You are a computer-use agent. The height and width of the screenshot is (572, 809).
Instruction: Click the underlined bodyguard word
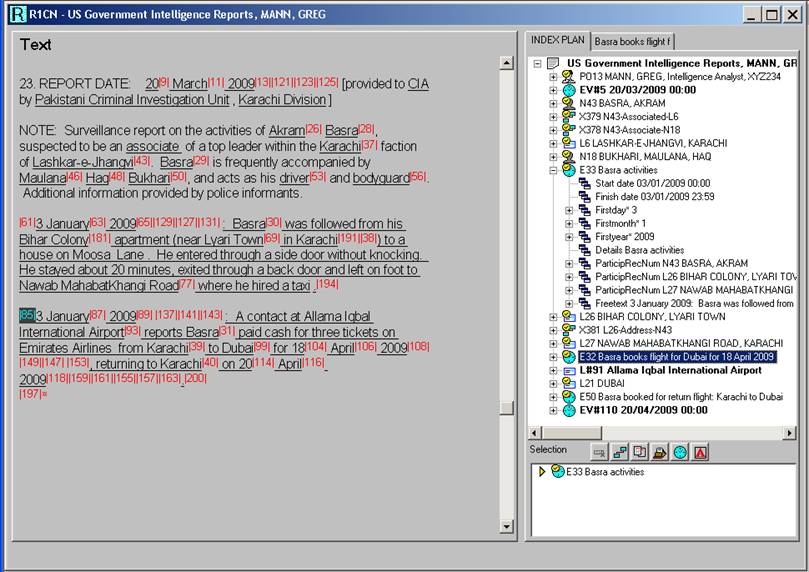tap(381, 178)
